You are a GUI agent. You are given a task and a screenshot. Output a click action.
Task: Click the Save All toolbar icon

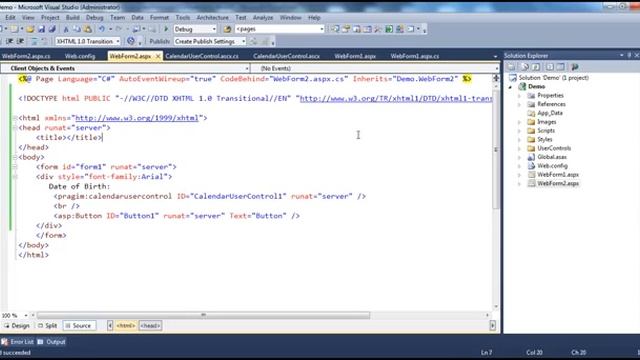(x=52, y=29)
